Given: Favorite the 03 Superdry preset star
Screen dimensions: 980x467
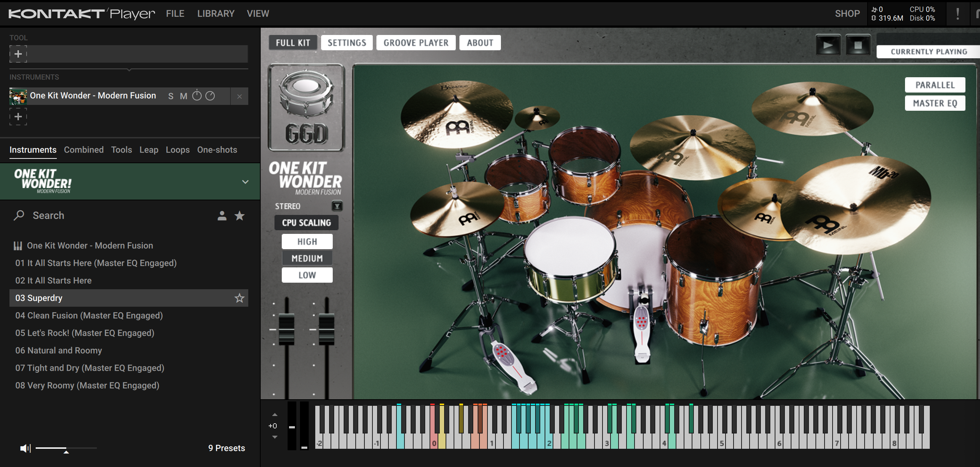Looking at the screenshot, I should 239,298.
